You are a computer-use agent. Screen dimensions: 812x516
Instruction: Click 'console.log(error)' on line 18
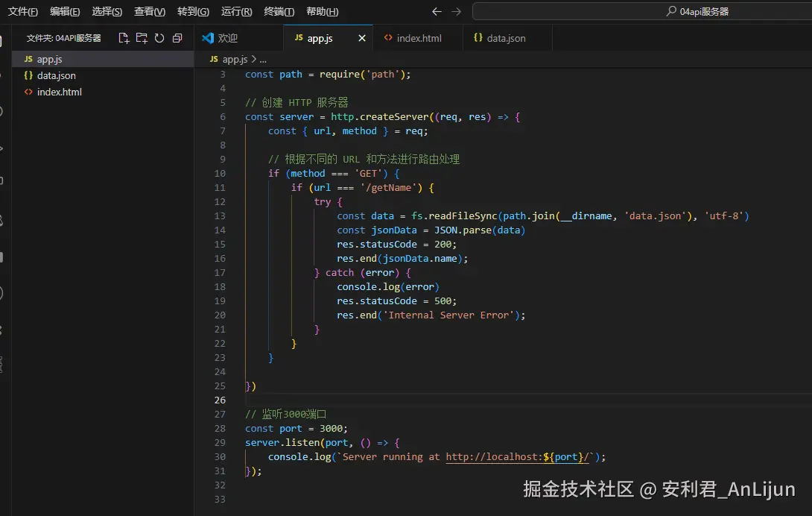pyautogui.click(x=388, y=287)
